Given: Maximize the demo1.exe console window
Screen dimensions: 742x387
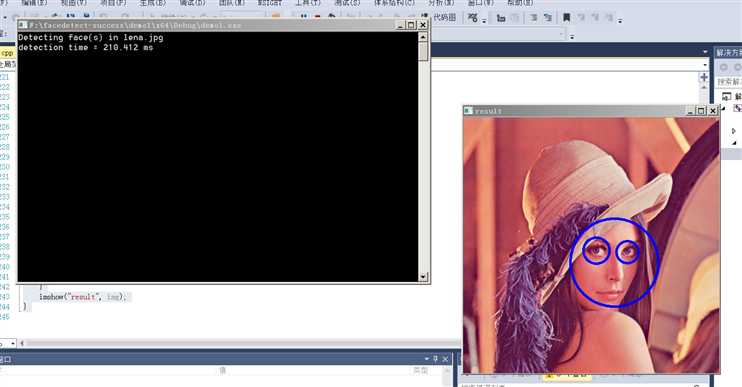Looking at the screenshot, I should click(411, 25).
